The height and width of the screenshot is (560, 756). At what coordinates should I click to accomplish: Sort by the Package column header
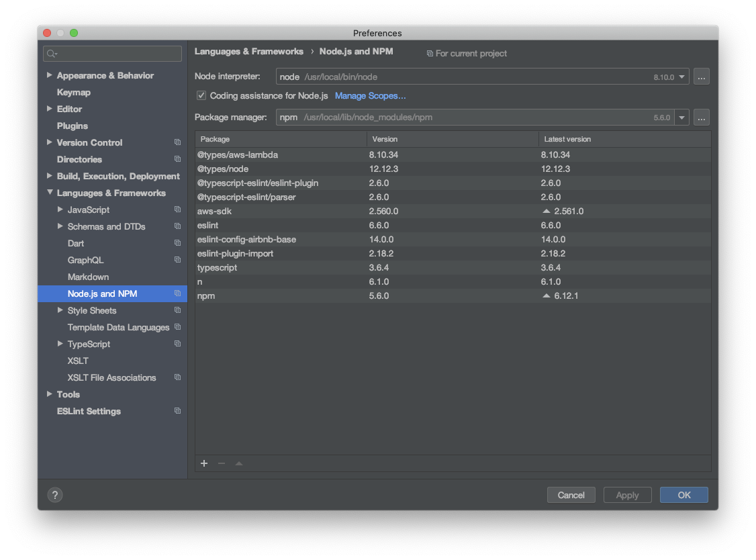[x=281, y=139]
